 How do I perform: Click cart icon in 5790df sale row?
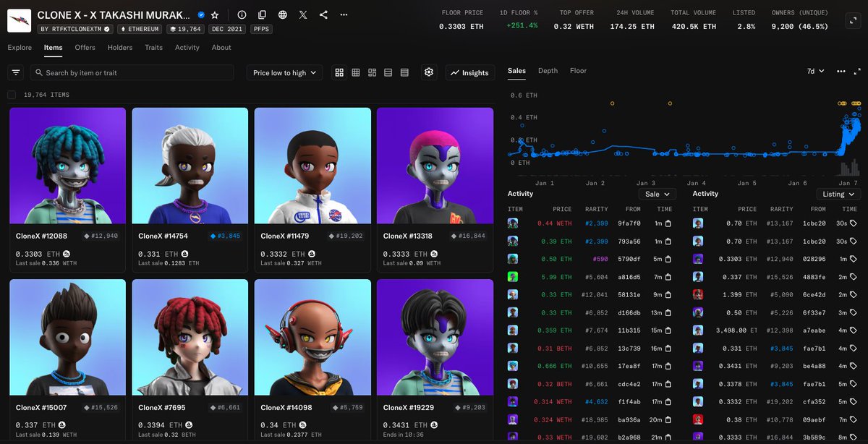point(669,259)
